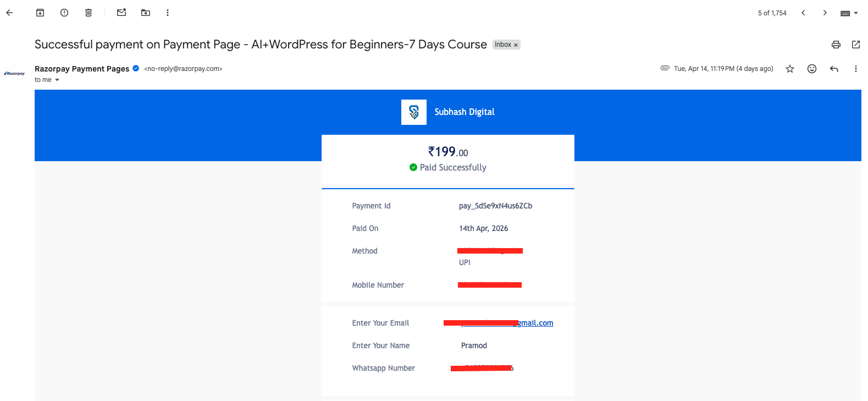Open the input tools keyboard dropdown
Image resolution: width=868 pixels, height=401 pixels.
coord(849,13)
